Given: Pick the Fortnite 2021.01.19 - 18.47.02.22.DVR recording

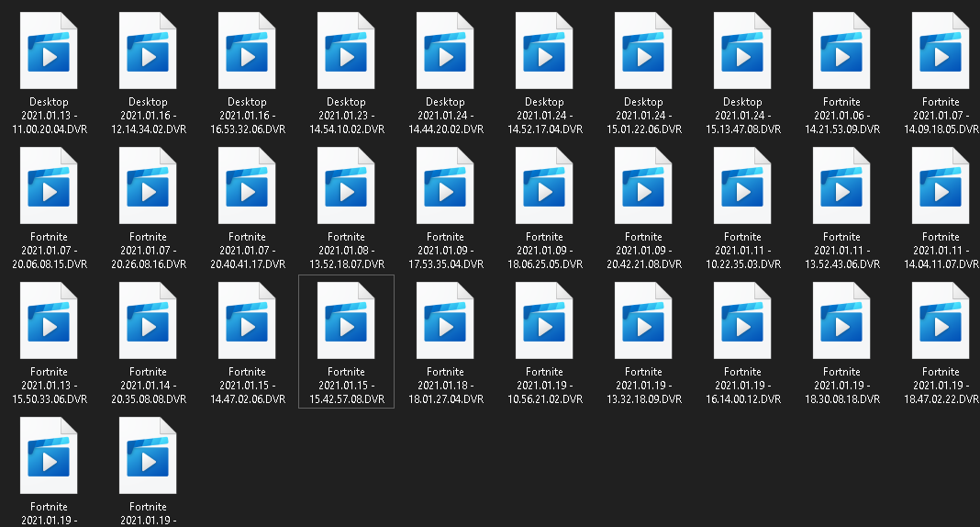Looking at the screenshot, I should 941,343.
